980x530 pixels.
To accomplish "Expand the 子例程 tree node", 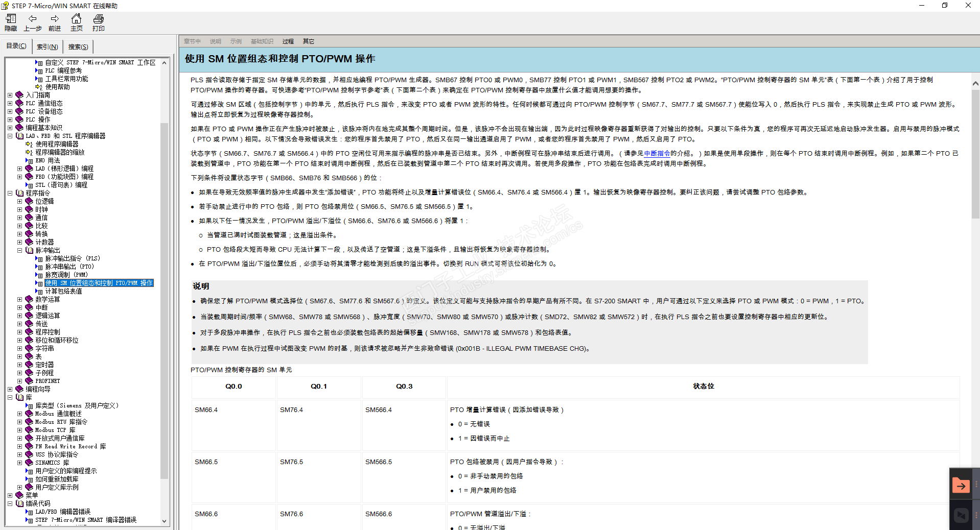I will pos(19,373).
